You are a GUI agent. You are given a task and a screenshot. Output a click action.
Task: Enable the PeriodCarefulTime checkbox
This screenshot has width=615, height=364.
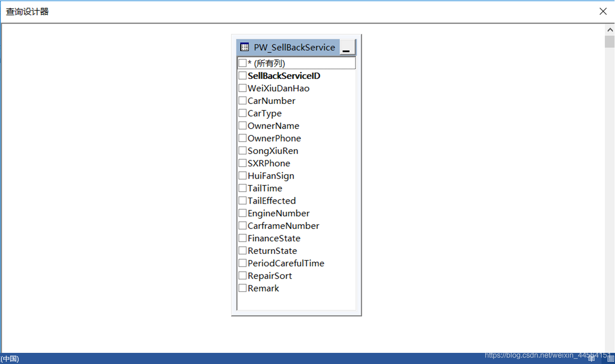pos(243,263)
